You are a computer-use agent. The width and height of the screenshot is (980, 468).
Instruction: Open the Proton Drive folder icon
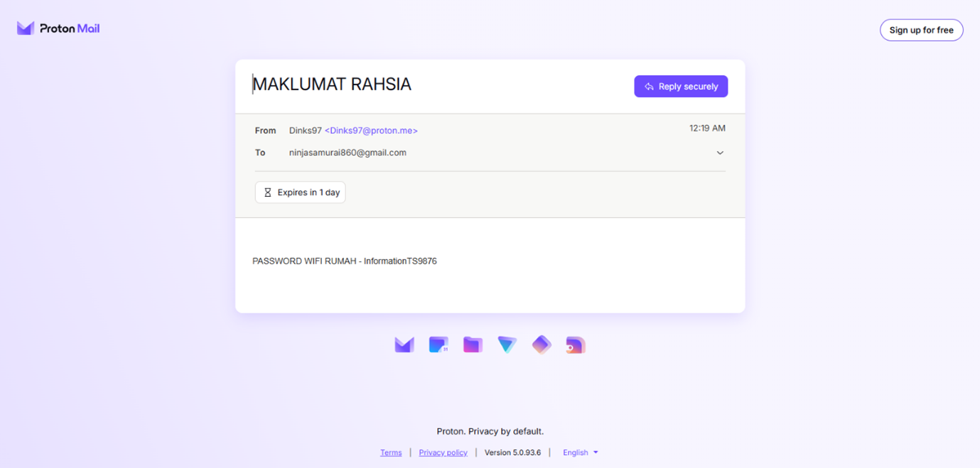pos(473,345)
